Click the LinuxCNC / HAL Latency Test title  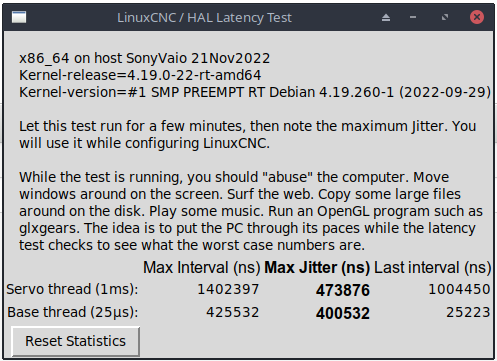(x=204, y=18)
